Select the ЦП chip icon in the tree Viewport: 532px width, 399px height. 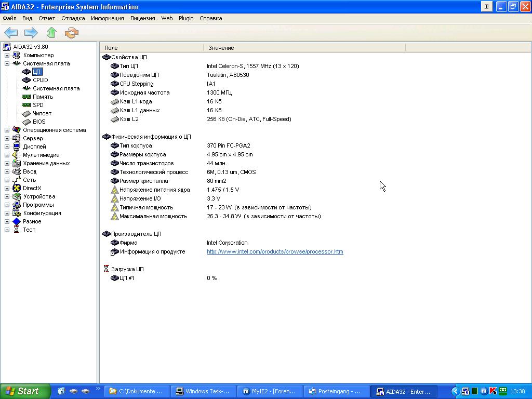[x=26, y=72]
